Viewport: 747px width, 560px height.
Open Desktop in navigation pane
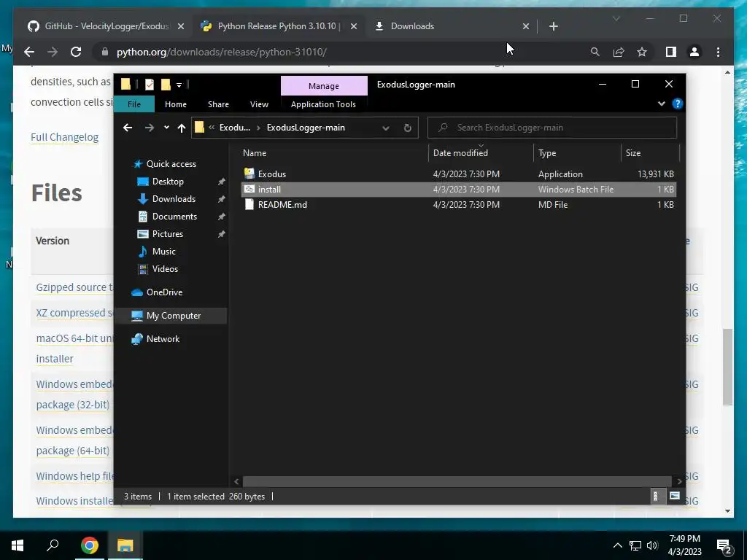click(x=168, y=182)
